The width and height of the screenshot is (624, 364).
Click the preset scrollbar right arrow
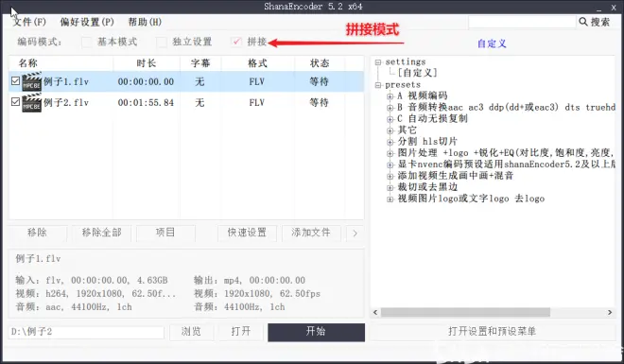[610, 313]
